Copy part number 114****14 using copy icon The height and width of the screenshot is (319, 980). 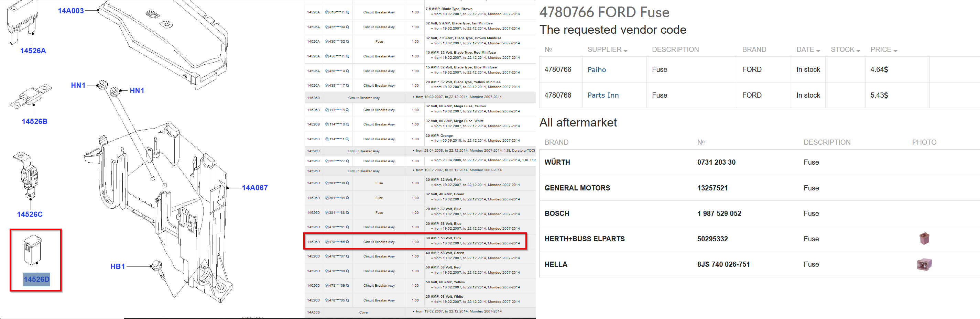click(327, 110)
